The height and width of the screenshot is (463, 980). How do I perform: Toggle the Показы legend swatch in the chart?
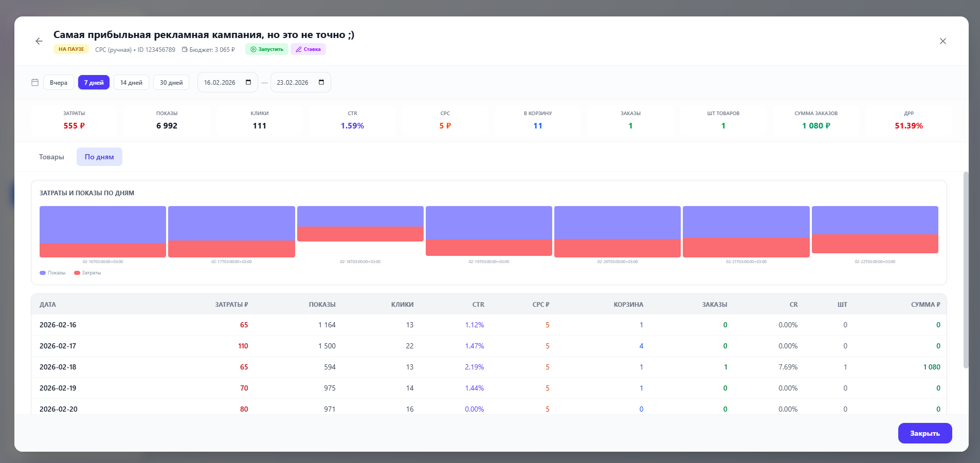tap(43, 273)
